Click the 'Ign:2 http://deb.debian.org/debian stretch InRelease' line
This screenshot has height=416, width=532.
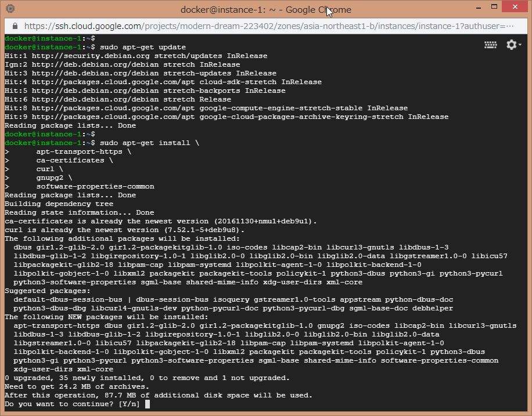pos(122,64)
